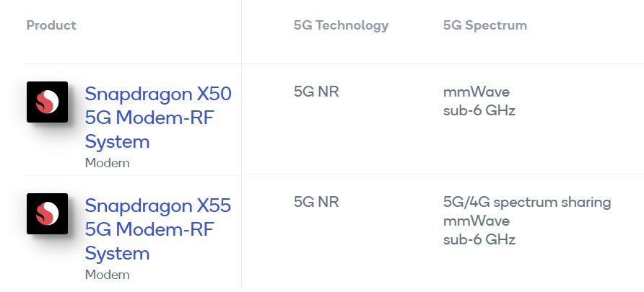644x292 pixels.
Task: Select the 5G Spectrum column header
Action: [485, 25]
